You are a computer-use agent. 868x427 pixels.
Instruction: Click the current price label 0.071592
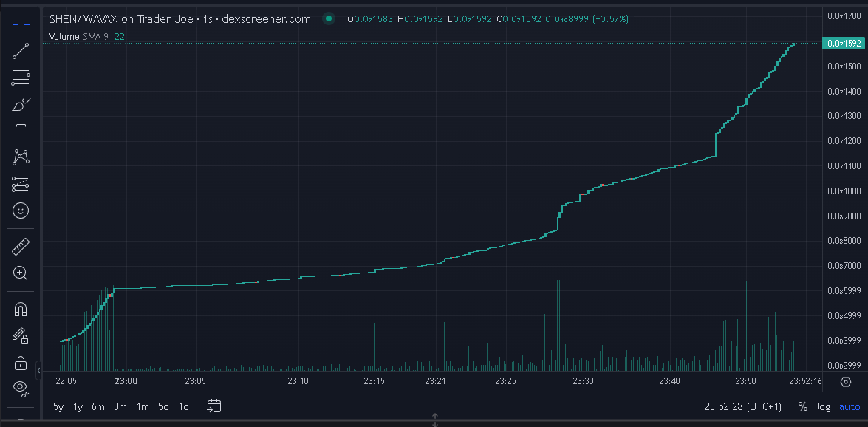pyautogui.click(x=844, y=43)
